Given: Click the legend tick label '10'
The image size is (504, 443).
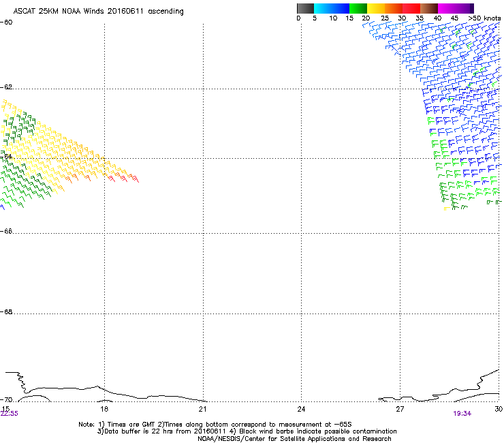Looking at the screenshot, I should (x=333, y=18).
